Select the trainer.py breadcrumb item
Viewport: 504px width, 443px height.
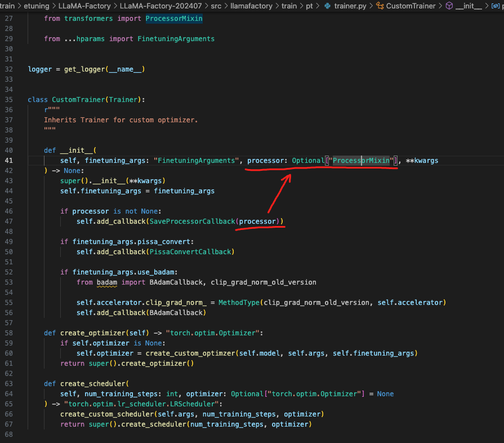[350, 6]
